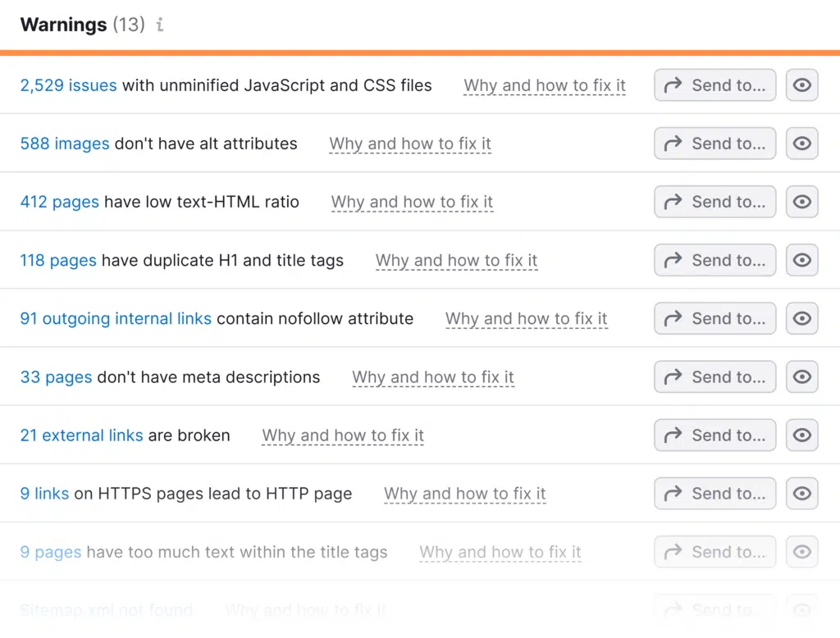Viewport: 840px width, 638px height.
Task: Click eye icon for HTTPS to HTTP links
Action: tap(801, 494)
